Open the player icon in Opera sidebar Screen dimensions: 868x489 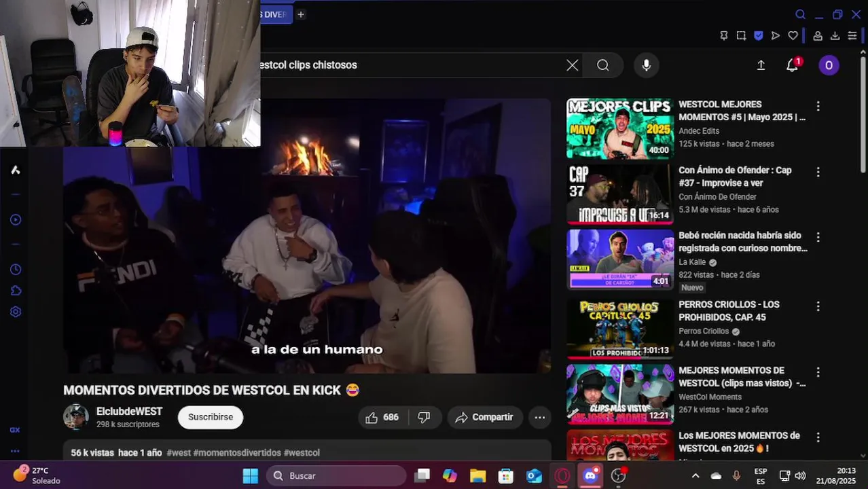pyautogui.click(x=15, y=219)
